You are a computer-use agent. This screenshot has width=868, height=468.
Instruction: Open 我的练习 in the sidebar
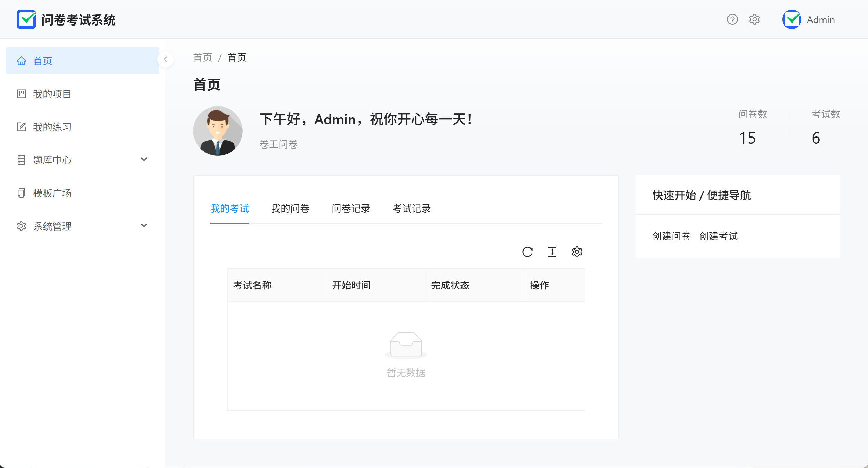(82, 127)
